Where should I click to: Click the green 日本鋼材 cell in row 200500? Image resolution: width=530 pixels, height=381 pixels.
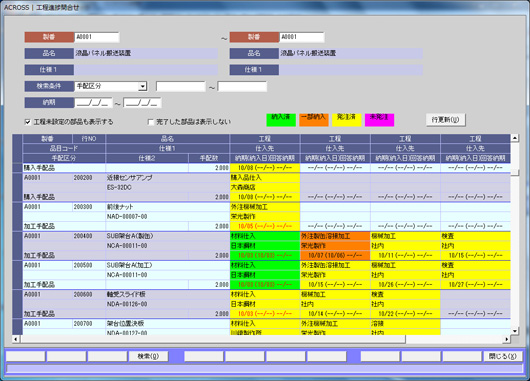pyautogui.click(x=265, y=275)
